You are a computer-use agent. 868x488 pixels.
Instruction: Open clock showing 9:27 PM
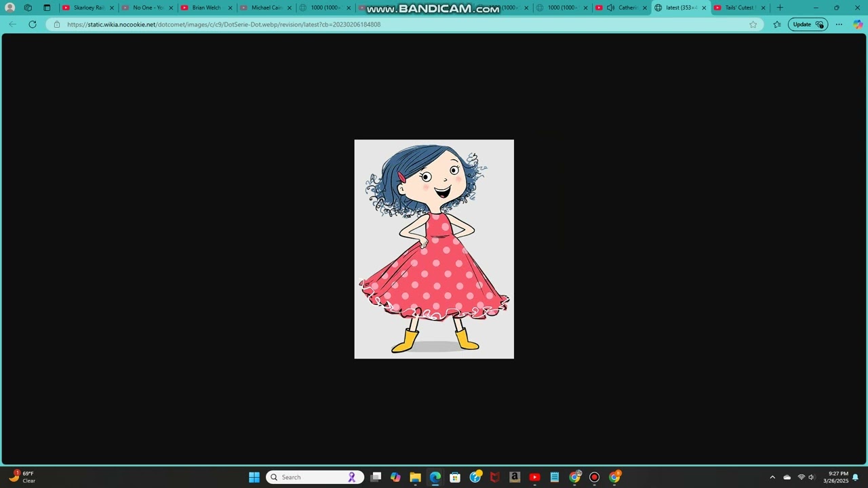(x=835, y=477)
